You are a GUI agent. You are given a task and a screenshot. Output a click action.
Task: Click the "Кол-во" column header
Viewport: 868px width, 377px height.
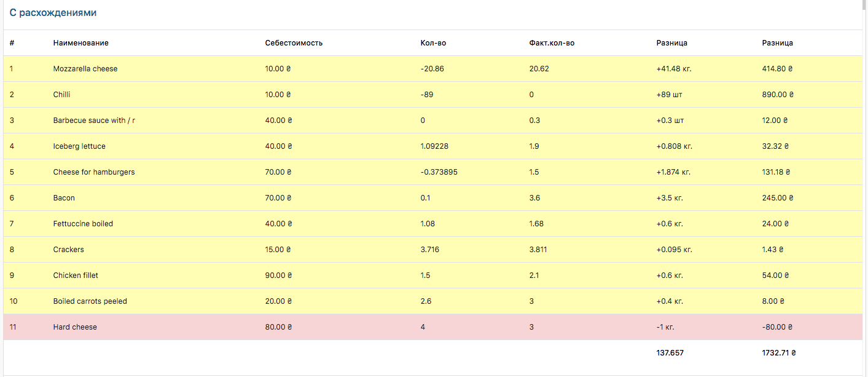tap(429, 43)
